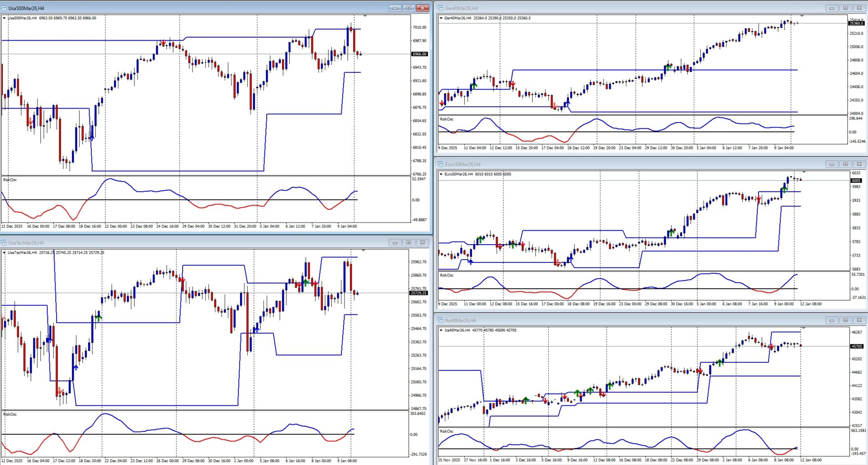This screenshot has height=465, width=868.
Task: Click the rightmost green arrow on Euro50Mar26 chart
Action: [x=784, y=189]
